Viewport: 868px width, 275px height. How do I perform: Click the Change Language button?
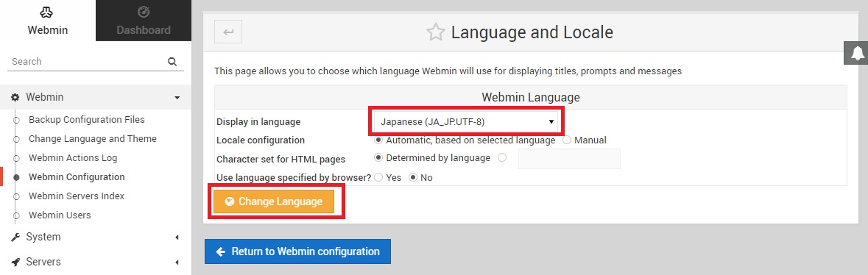click(274, 202)
